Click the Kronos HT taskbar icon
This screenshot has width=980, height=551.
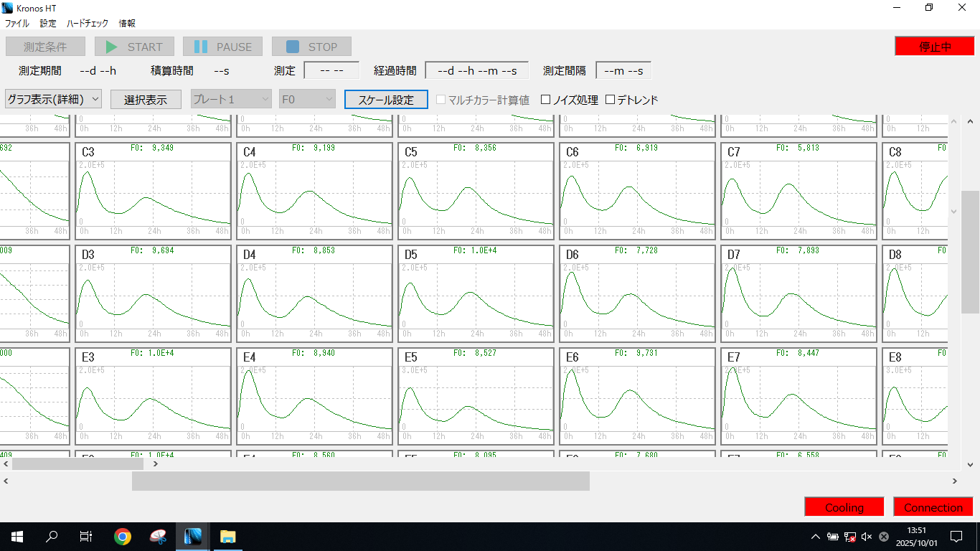[193, 537]
